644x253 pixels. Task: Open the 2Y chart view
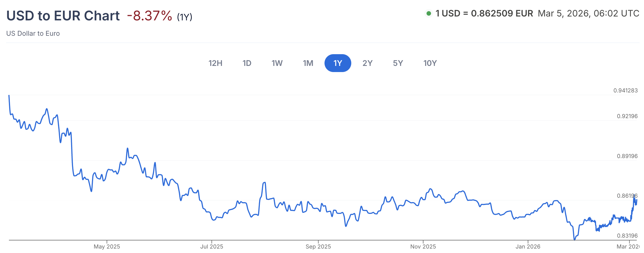(x=367, y=63)
